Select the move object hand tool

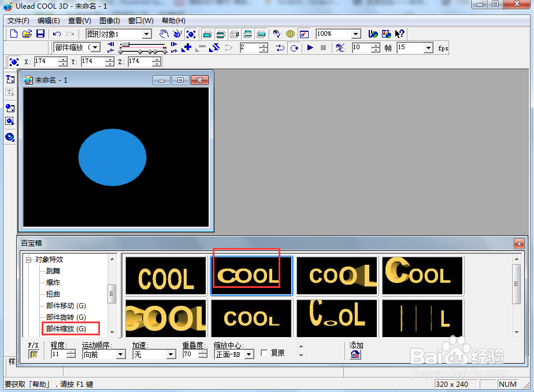pyautogui.click(x=164, y=34)
